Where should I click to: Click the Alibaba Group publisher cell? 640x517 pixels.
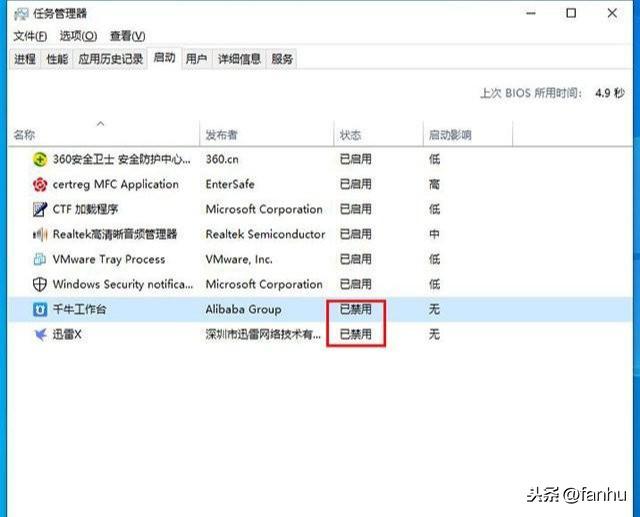(244, 309)
